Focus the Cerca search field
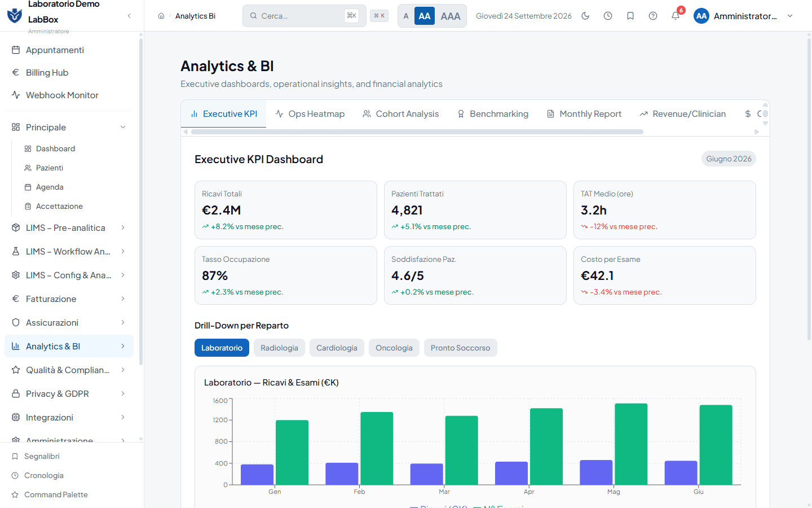This screenshot has width=812, height=508. point(304,16)
